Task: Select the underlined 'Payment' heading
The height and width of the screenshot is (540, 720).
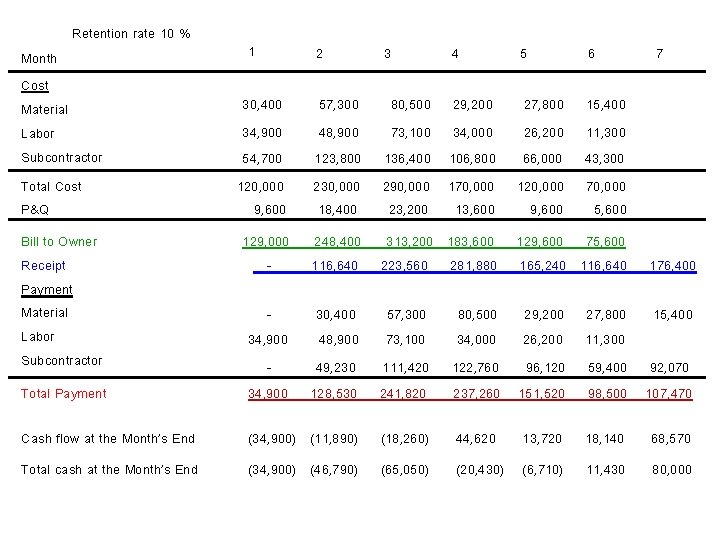Action: (x=47, y=290)
